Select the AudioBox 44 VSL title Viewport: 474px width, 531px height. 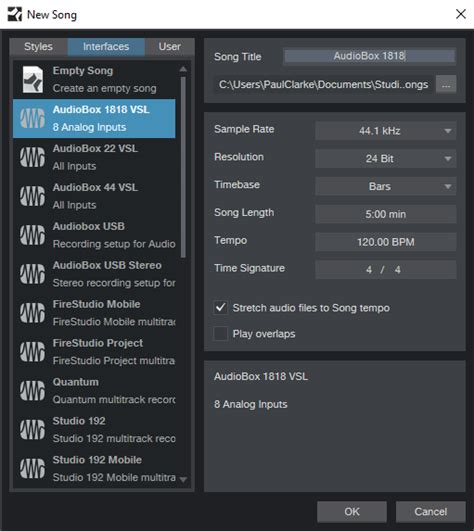point(95,187)
